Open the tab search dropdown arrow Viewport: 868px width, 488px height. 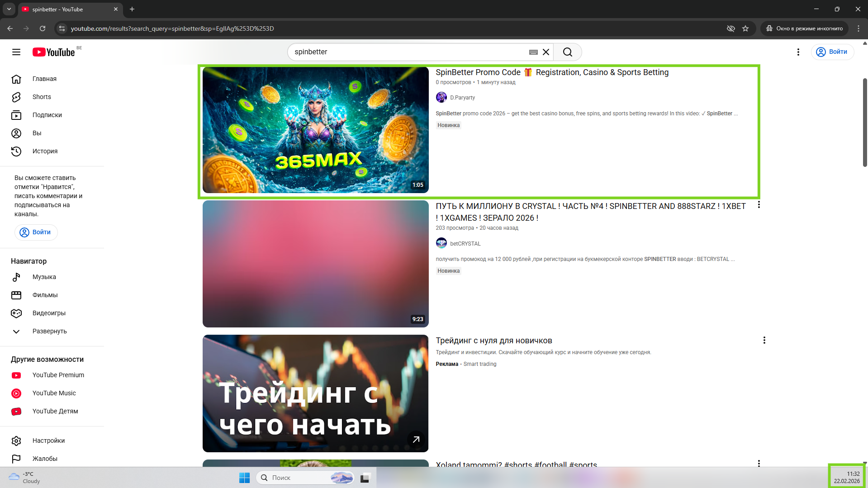pyautogui.click(x=9, y=9)
